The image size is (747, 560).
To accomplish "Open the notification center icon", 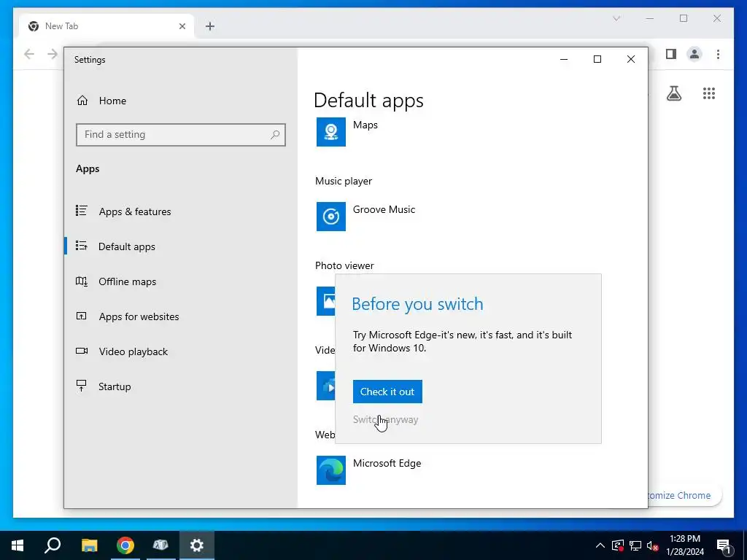I will point(724,545).
